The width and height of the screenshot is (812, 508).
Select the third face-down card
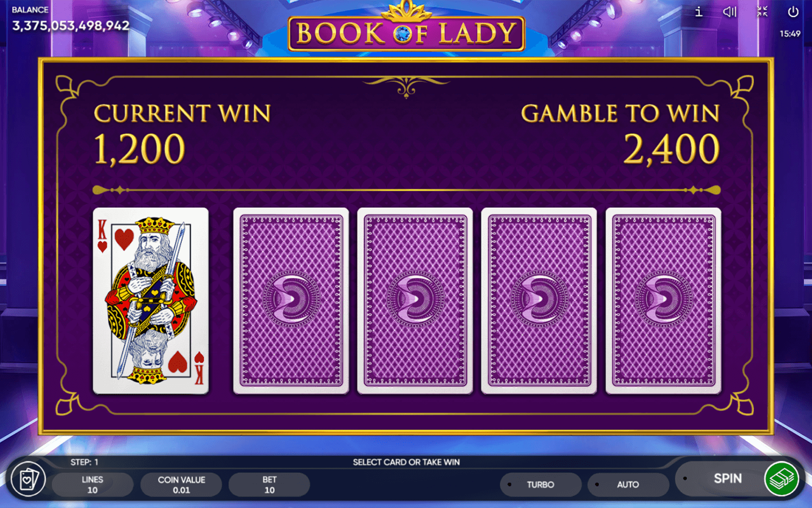click(539, 301)
